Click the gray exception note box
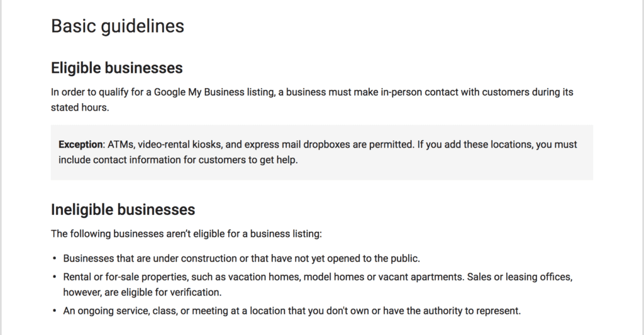Image resolution: width=644 pixels, height=335 pixels. [x=322, y=152]
